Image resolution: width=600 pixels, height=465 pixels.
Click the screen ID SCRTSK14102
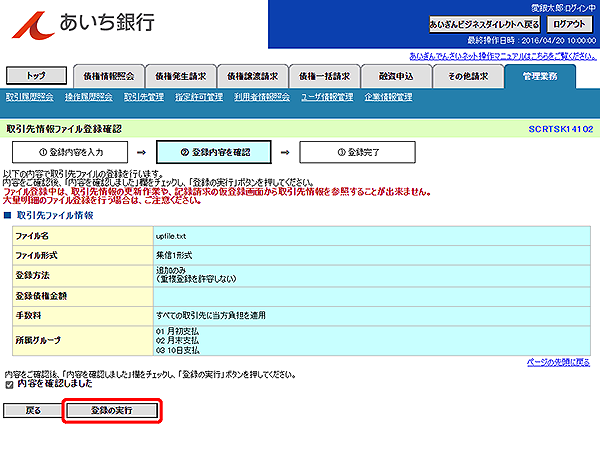tap(561, 129)
